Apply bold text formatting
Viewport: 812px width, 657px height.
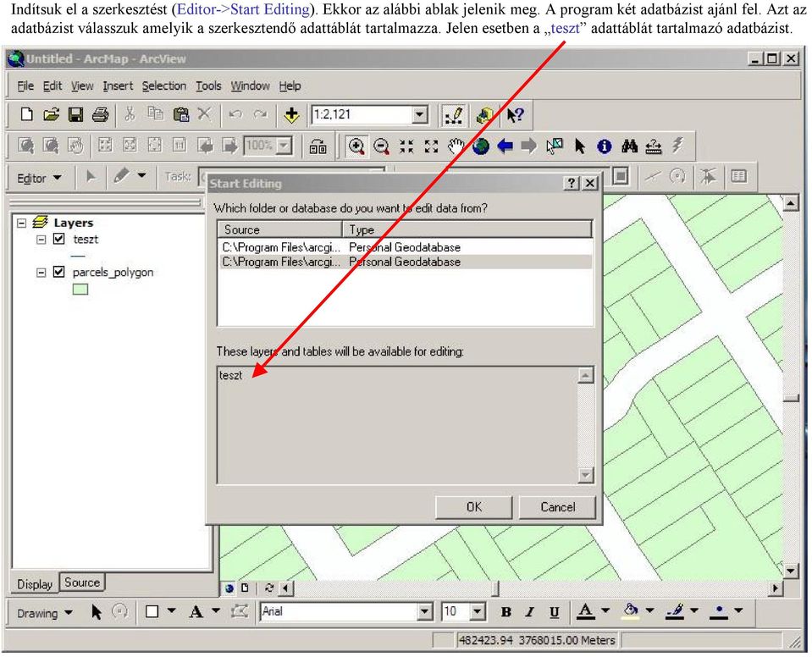506,612
